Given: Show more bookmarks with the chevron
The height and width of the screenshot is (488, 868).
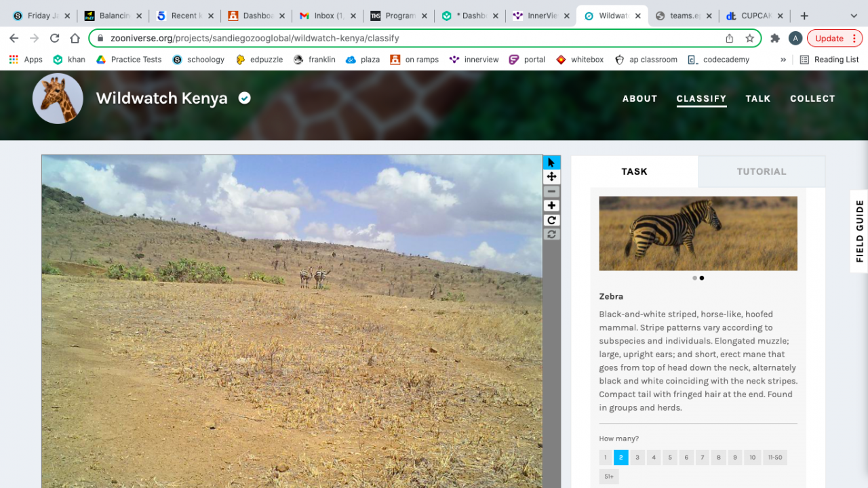Looking at the screenshot, I should coord(783,60).
